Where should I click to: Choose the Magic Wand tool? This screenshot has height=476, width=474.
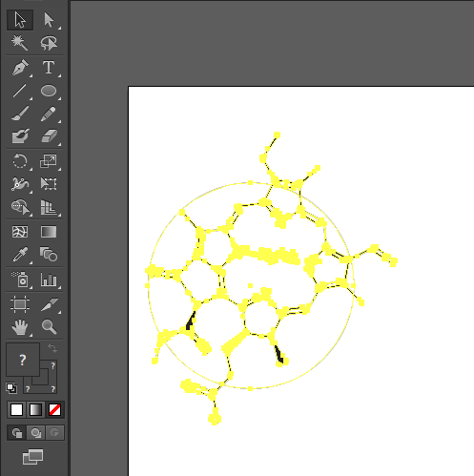(x=20, y=43)
